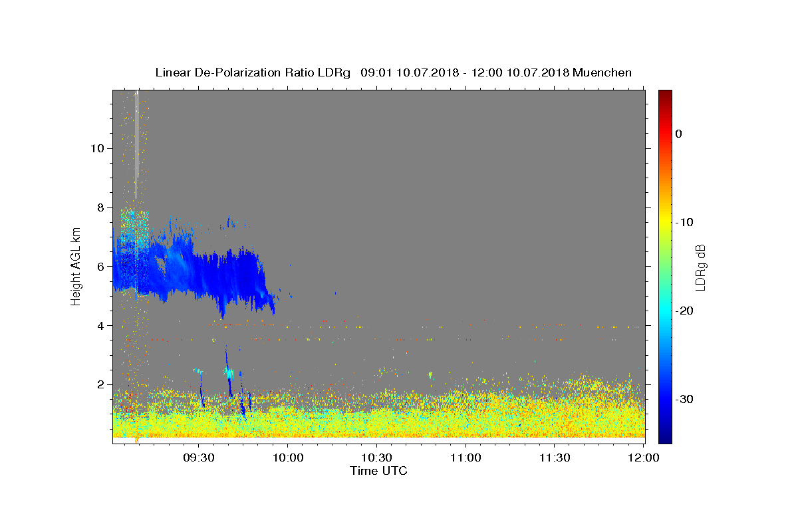Click the colorbar value -30

point(684,399)
